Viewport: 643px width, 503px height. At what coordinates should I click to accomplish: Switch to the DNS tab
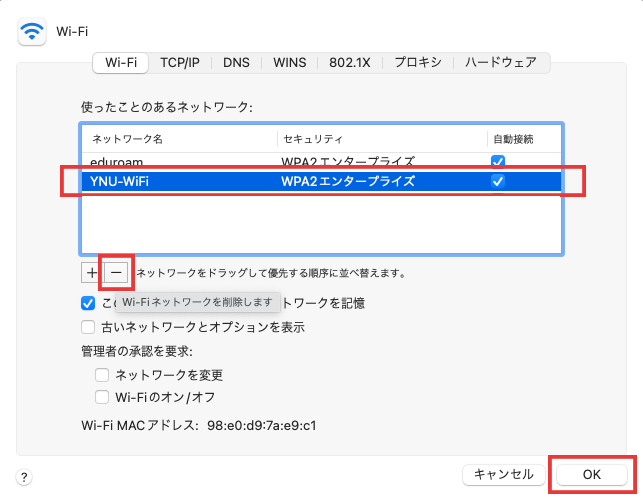(236, 62)
